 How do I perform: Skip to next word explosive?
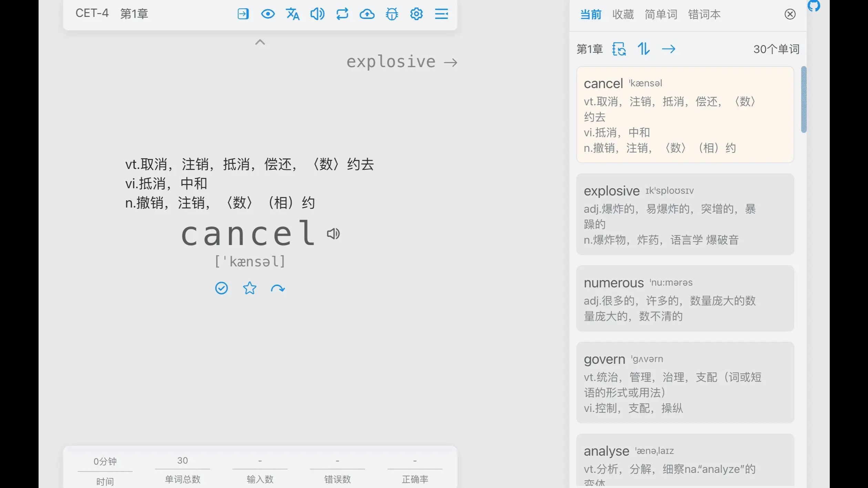tap(402, 62)
